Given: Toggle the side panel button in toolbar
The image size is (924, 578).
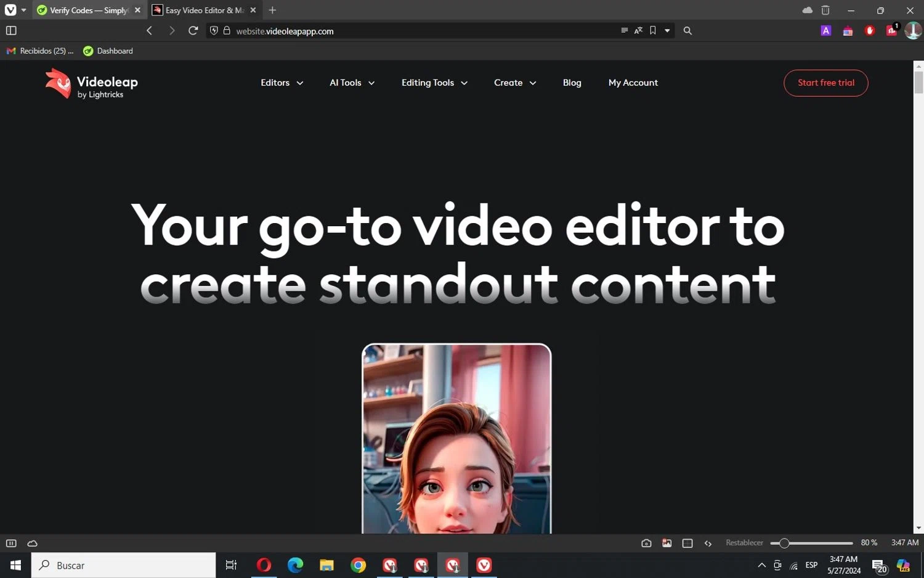Looking at the screenshot, I should pos(11,30).
